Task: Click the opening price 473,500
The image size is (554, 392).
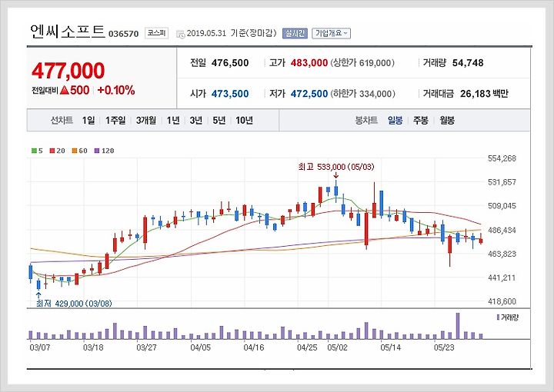Action: click(x=230, y=94)
